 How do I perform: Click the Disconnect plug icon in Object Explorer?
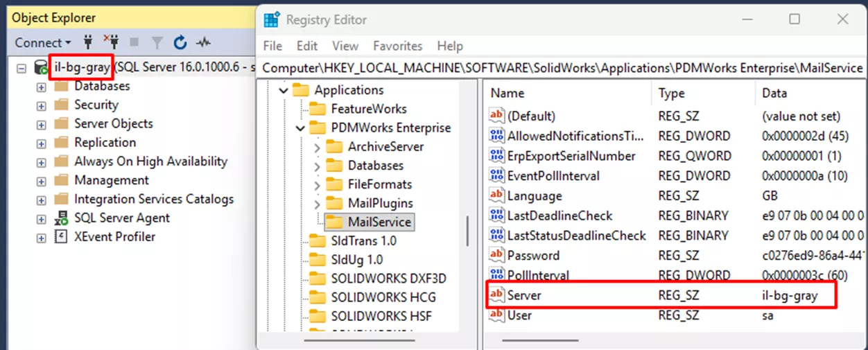111,42
